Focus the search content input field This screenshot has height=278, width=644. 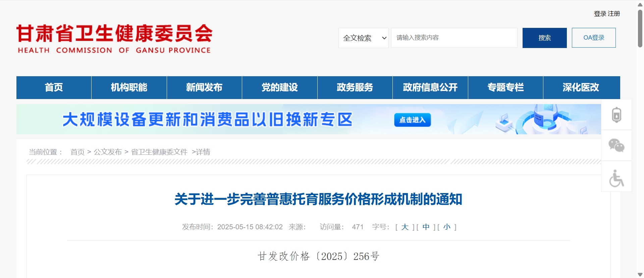454,38
